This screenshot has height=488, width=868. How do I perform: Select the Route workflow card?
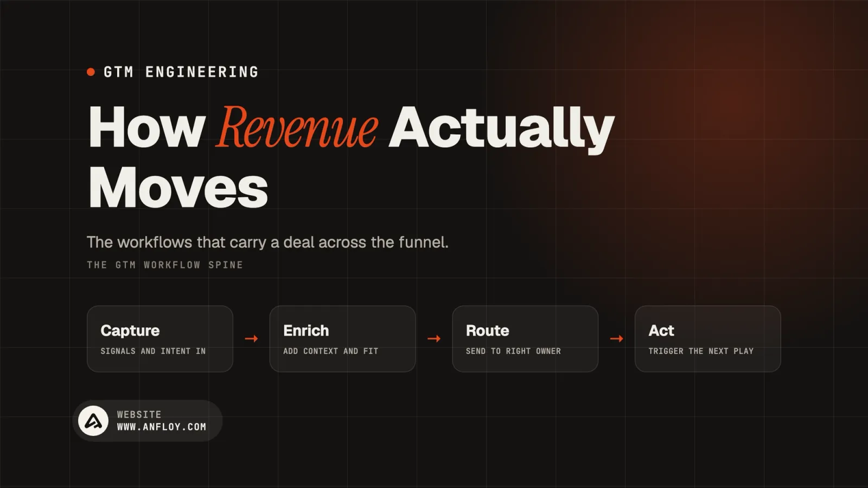525,339
